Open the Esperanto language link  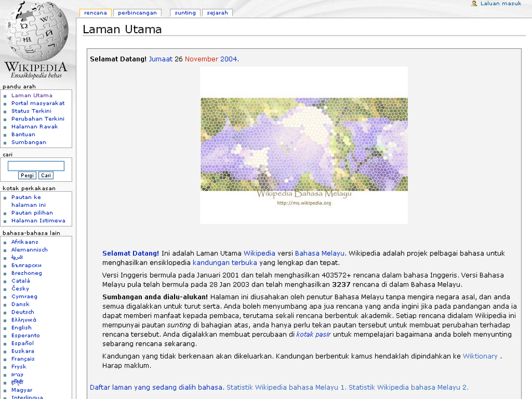pos(25,336)
